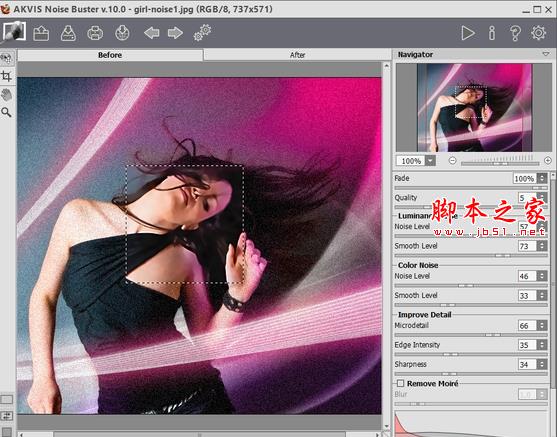The width and height of the screenshot is (557, 437).
Task: Switch to the After tab
Action: point(297,55)
